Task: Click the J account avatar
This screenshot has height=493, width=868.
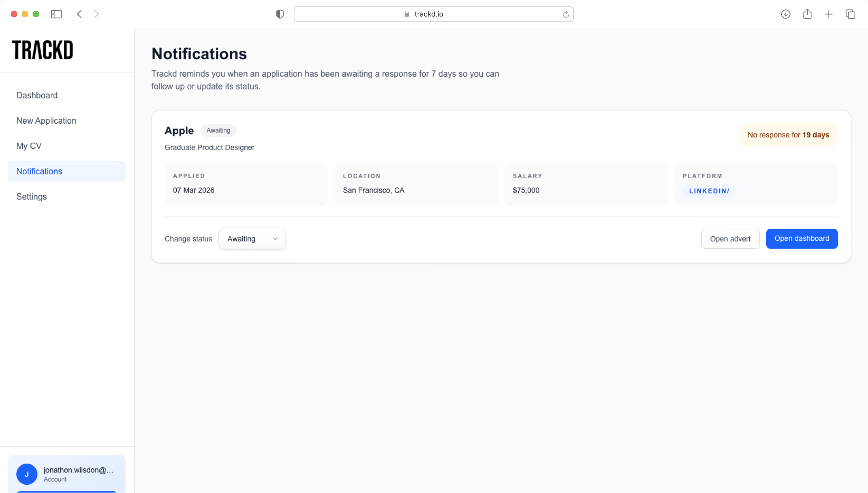Action: [27, 474]
